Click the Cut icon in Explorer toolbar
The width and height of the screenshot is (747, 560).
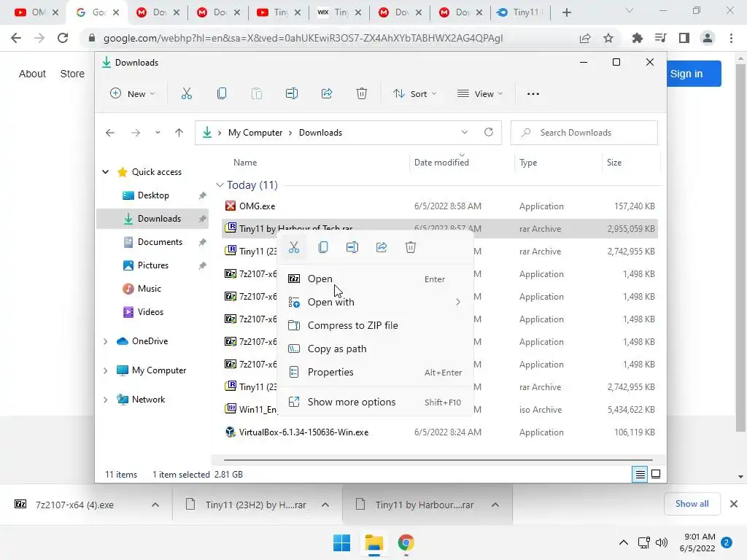(186, 94)
